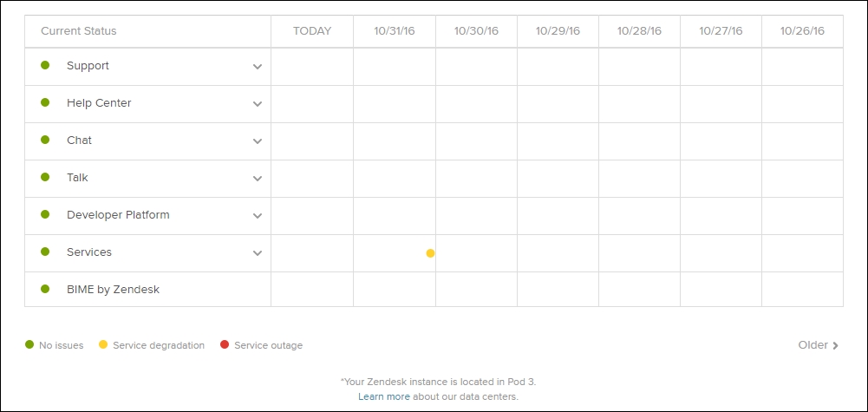The height and width of the screenshot is (412, 868).
Task: Open the Learn more link about data centers
Action: point(384,396)
